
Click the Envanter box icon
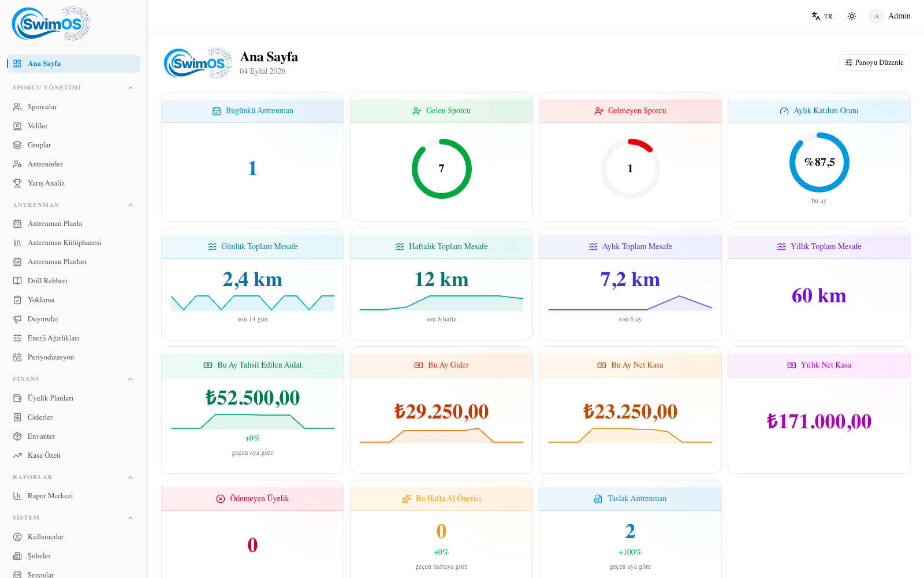click(17, 436)
